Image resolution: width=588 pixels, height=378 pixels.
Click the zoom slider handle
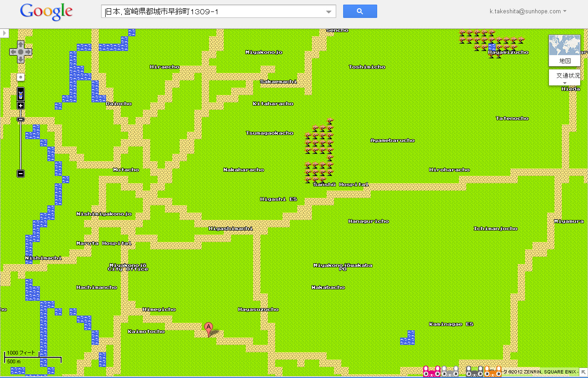21,119
